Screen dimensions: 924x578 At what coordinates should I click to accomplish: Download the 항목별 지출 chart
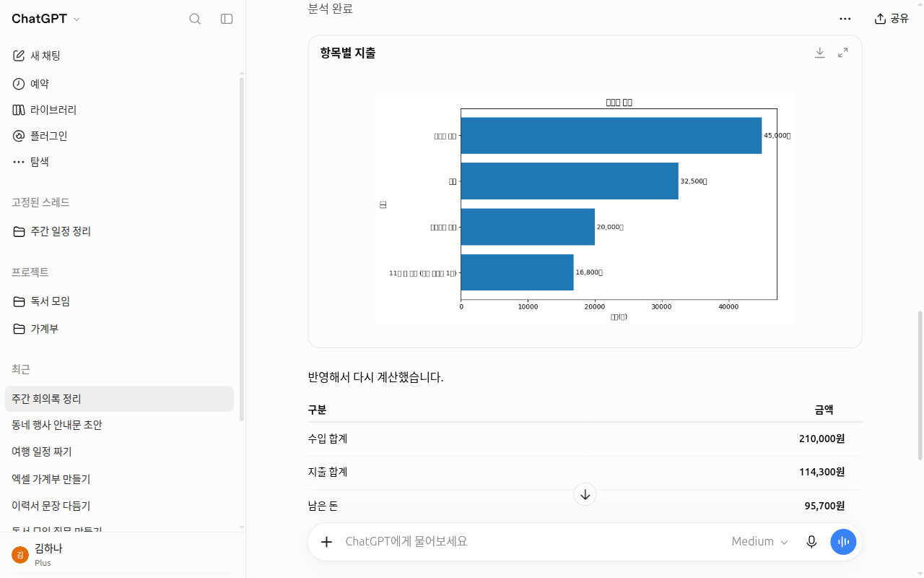(x=820, y=53)
